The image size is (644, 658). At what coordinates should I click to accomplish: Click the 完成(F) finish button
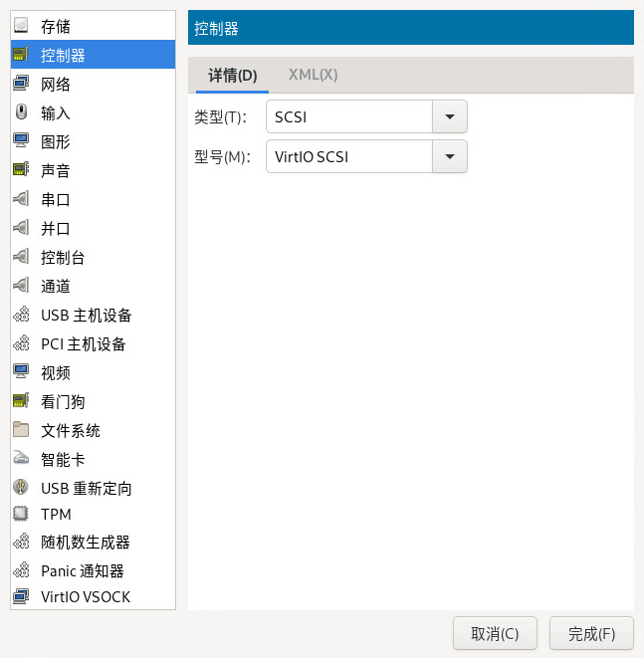coord(591,633)
